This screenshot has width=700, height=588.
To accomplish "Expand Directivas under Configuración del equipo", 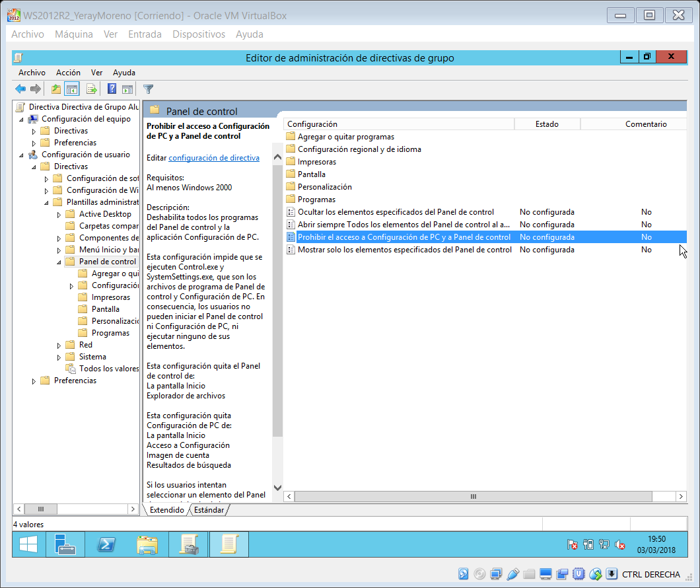I will coord(34,131).
